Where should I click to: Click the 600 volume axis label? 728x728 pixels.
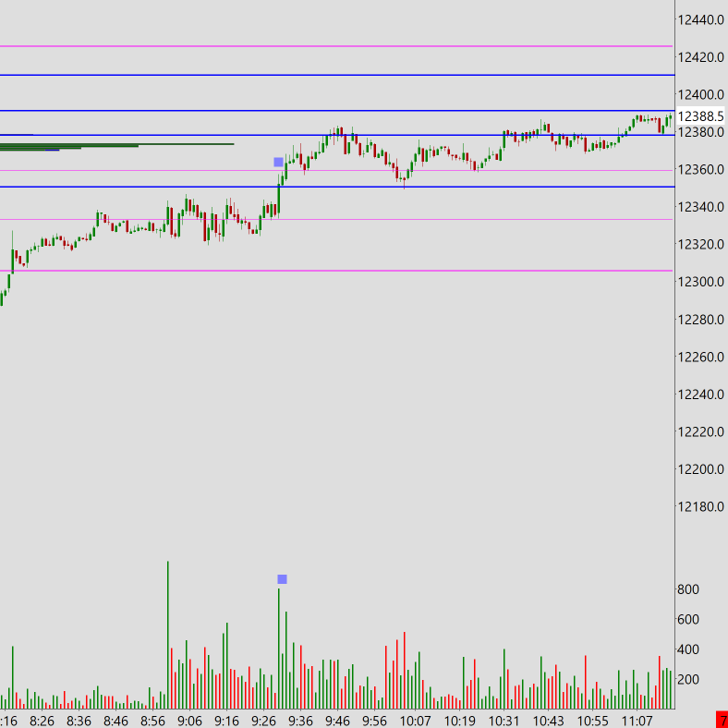[688, 619]
